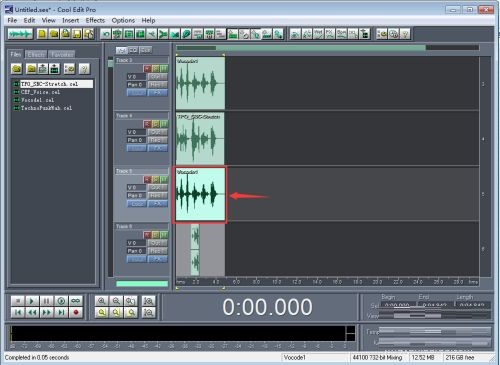The image size is (500, 365).
Task: Toggle Record-arm R button on Track 5
Action: [x=147, y=179]
